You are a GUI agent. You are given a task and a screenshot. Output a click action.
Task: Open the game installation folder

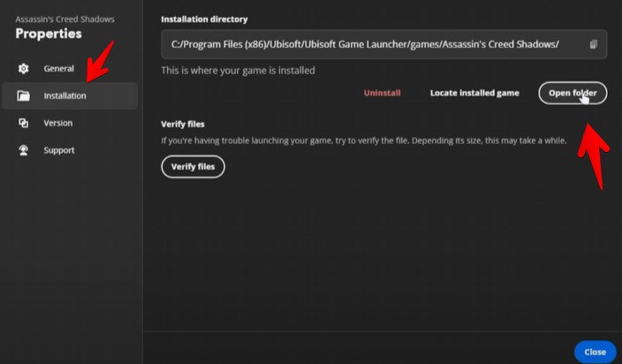click(573, 93)
